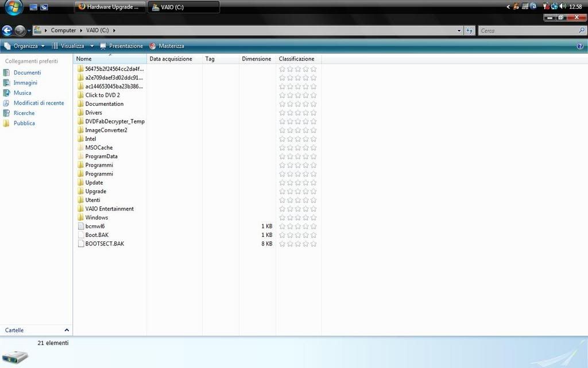Click the volume speaker icon in the tray
This screenshot has width=588, height=368.
[563, 6]
